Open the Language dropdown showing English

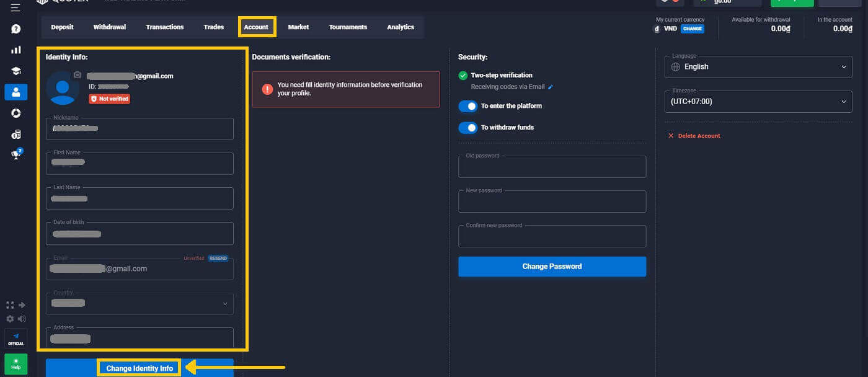pos(758,67)
